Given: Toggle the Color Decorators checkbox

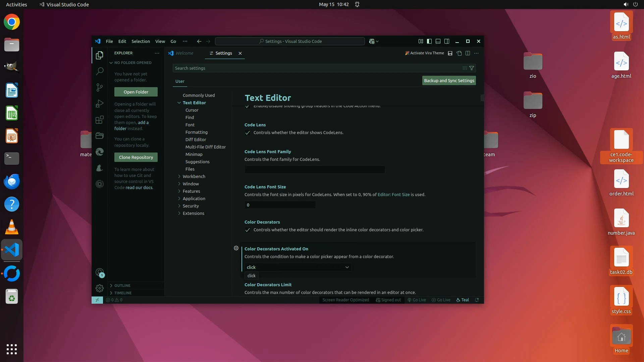Looking at the screenshot, I should 248,230.
